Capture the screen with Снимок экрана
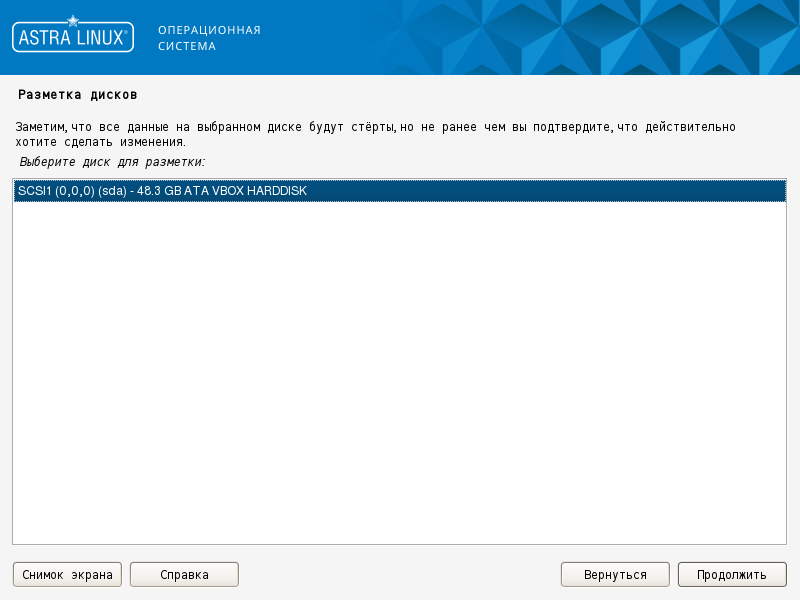 pos(66,574)
